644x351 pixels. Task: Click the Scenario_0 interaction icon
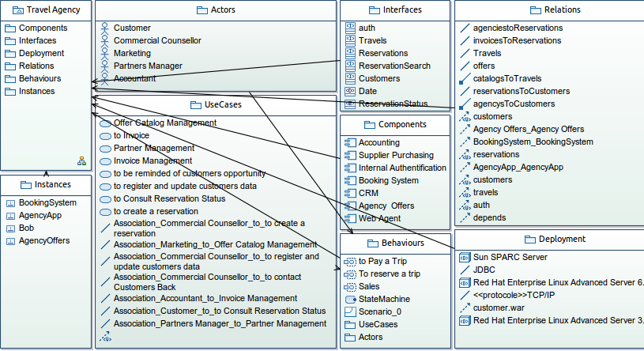point(350,312)
